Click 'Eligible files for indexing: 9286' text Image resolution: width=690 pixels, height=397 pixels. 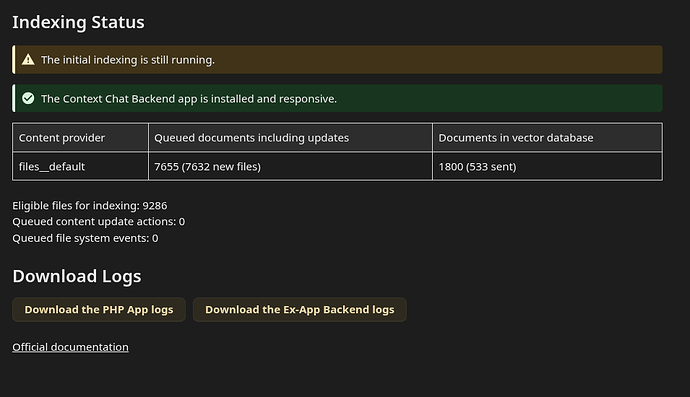pyautogui.click(x=90, y=206)
